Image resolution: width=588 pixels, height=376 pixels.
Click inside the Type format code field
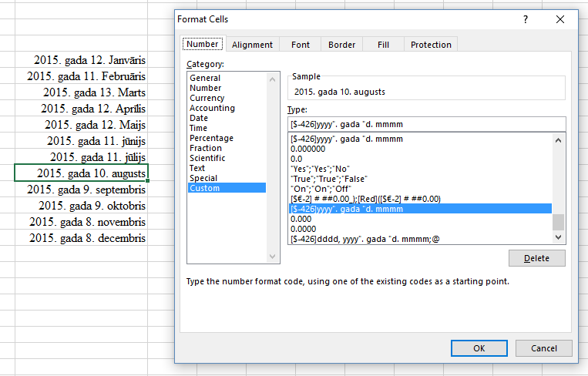tap(426, 124)
